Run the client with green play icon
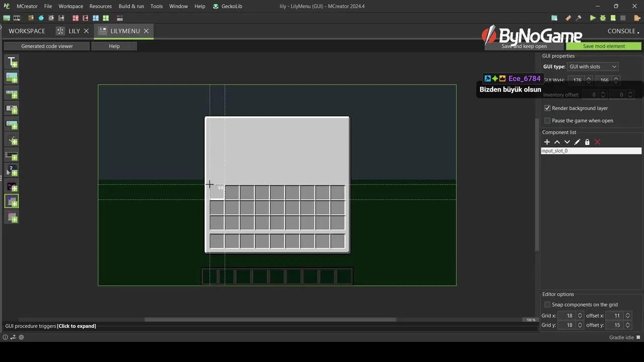644x362 pixels. (593, 18)
